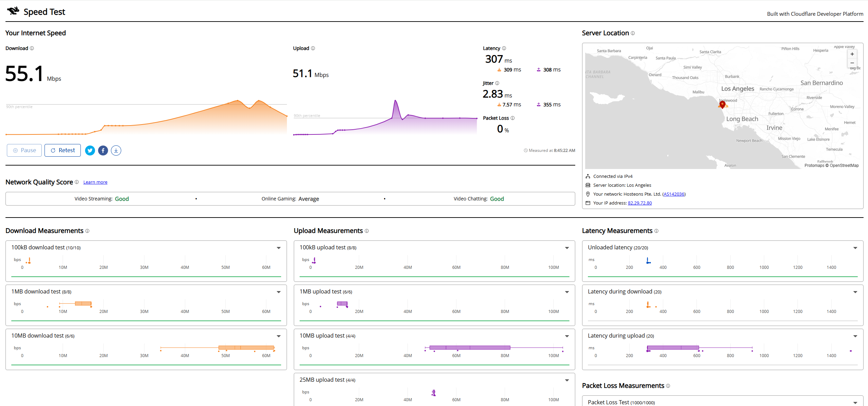
Task: Share results via the Twitter icon
Action: (90, 150)
